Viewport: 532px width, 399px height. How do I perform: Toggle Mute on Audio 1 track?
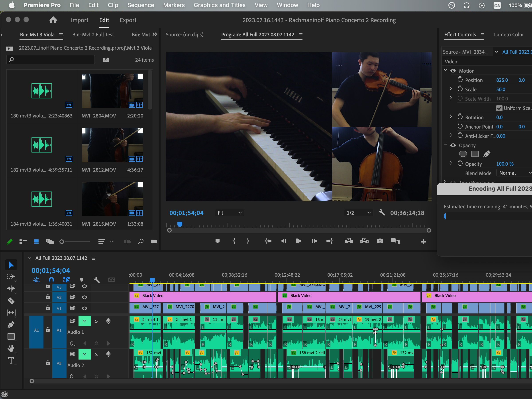pos(84,321)
